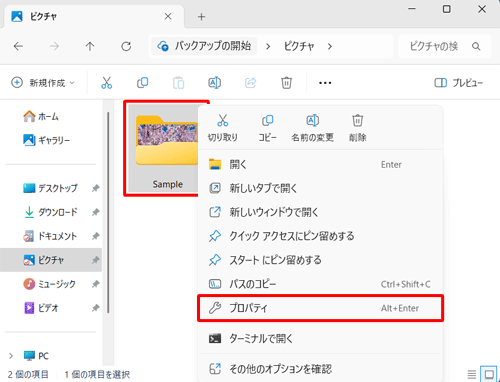Click the pin icon beside ドキュメント

96,236
